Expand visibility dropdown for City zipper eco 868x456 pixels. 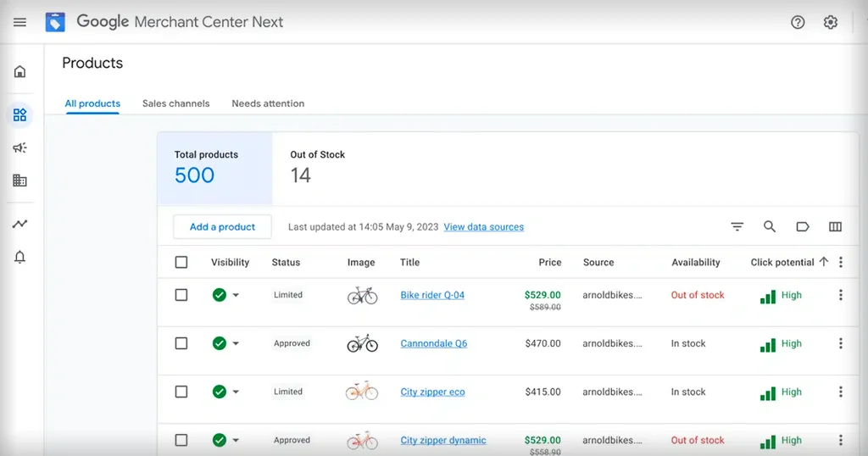tap(236, 392)
